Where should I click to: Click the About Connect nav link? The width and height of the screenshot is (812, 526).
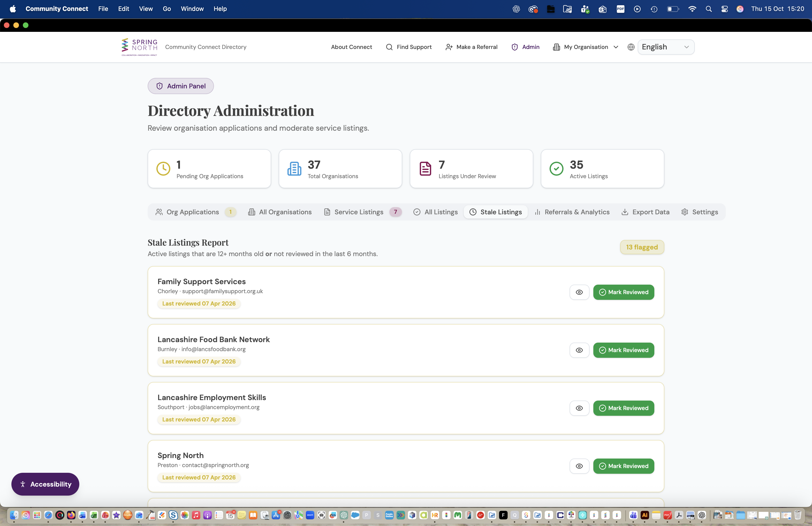(x=351, y=47)
